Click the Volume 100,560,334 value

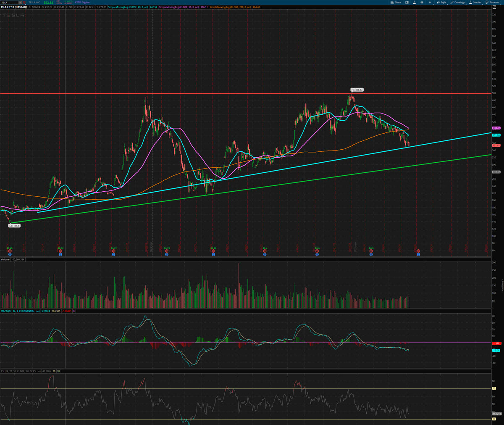(18, 259)
